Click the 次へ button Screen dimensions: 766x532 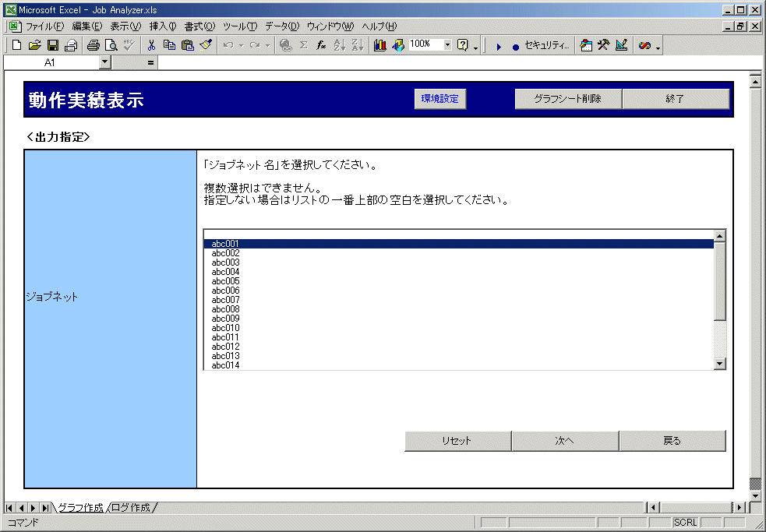565,441
